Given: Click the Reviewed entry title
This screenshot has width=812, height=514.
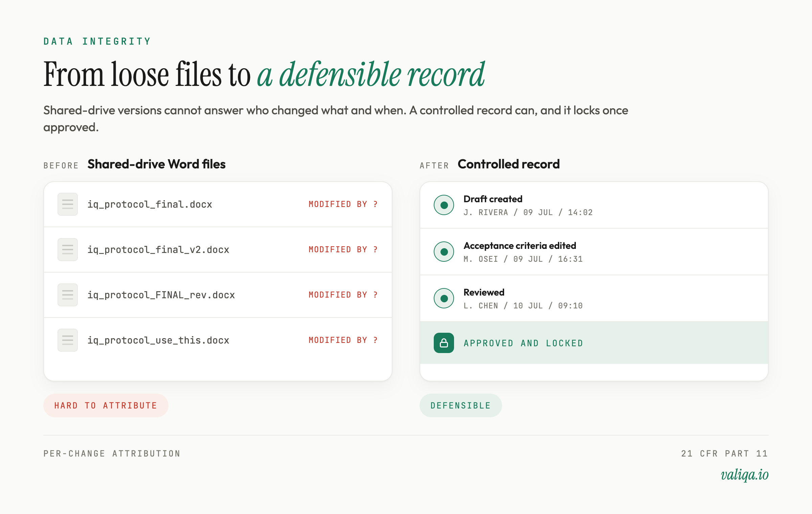Looking at the screenshot, I should point(484,292).
